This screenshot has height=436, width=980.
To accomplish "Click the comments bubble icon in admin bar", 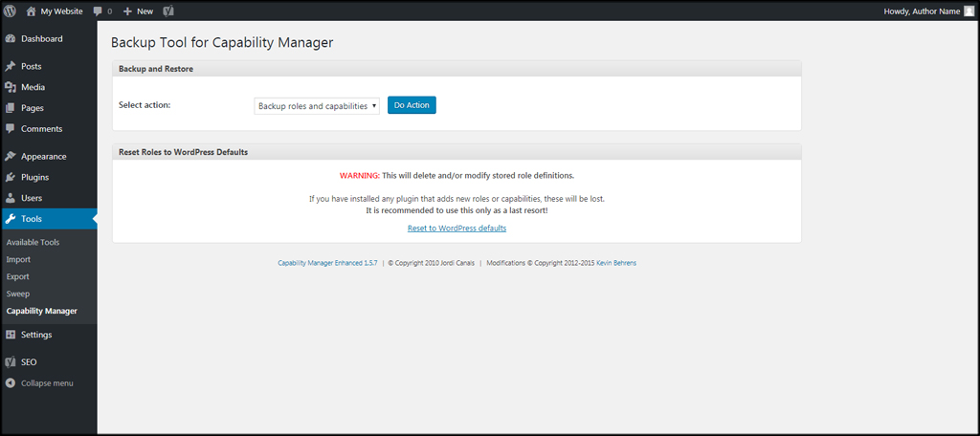I will (x=98, y=11).
